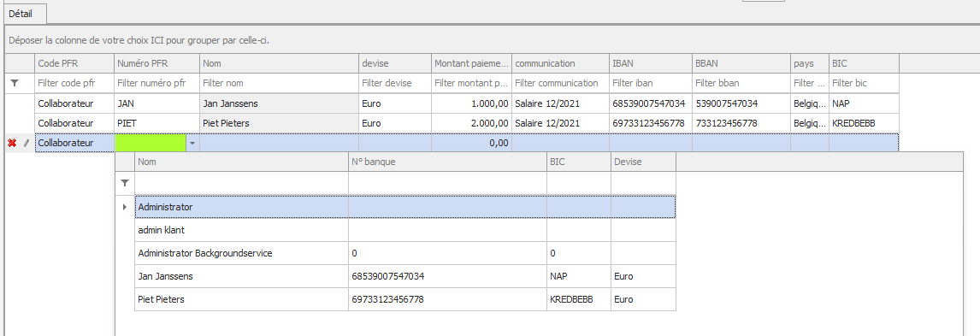Click Salaire 12/2021 in Jan Janssens row
The height and width of the screenshot is (336, 980).
561,103
